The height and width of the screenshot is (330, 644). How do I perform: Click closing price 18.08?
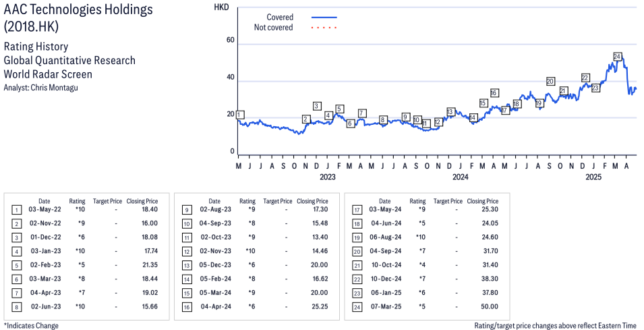pyautogui.click(x=150, y=237)
